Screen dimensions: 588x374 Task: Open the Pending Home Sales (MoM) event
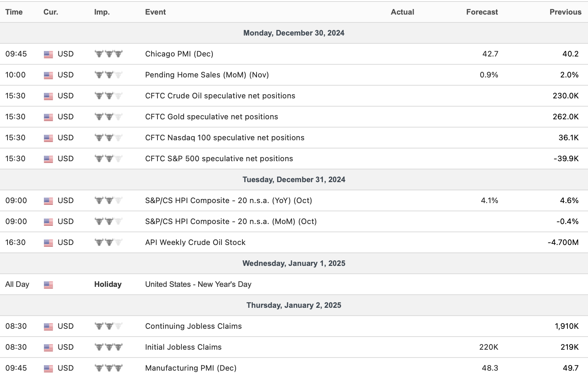coord(207,75)
